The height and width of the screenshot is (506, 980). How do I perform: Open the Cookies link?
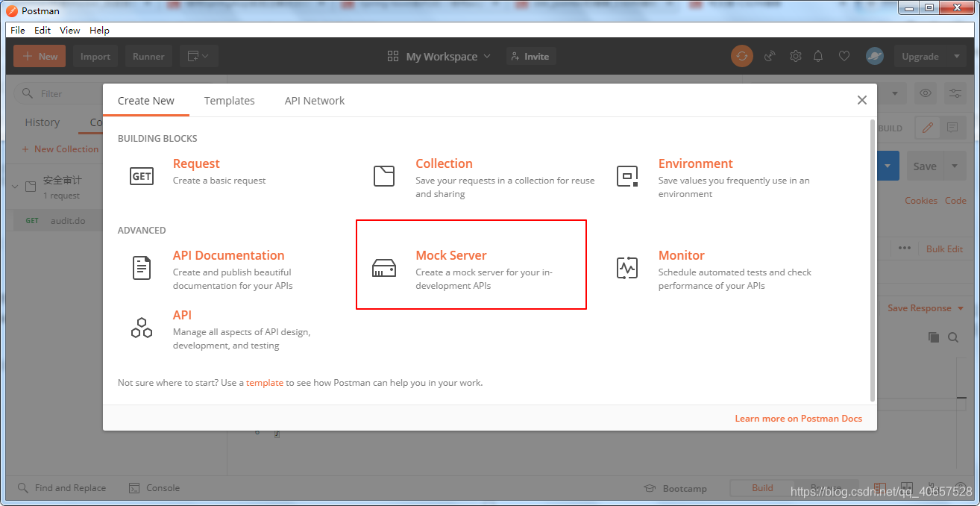pos(921,200)
